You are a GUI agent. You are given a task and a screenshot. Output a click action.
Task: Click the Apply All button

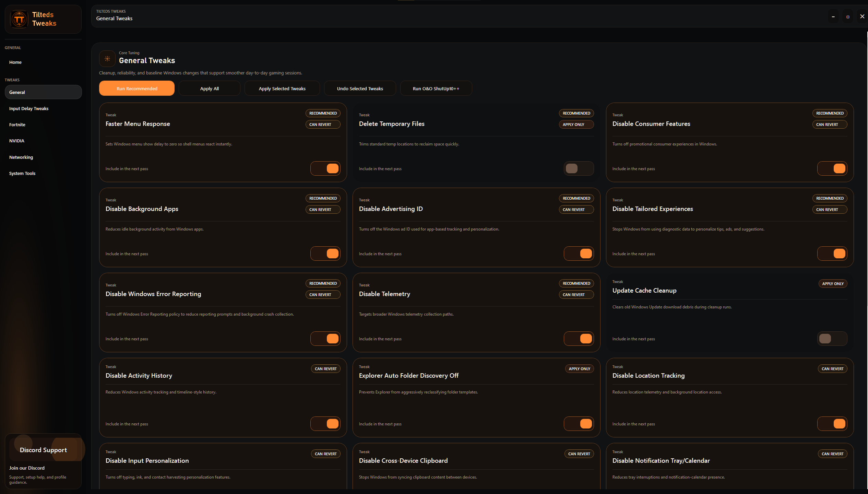pyautogui.click(x=210, y=88)
